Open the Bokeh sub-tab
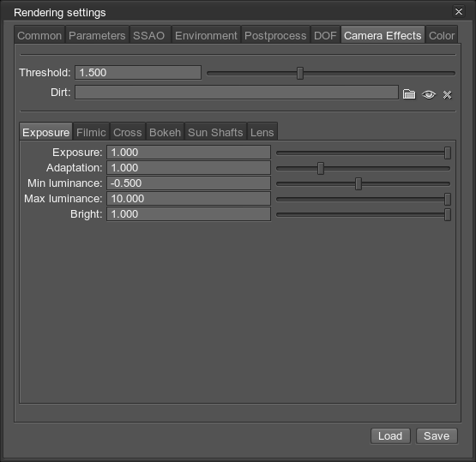This screenshot has width=476, height=462. 166,132
